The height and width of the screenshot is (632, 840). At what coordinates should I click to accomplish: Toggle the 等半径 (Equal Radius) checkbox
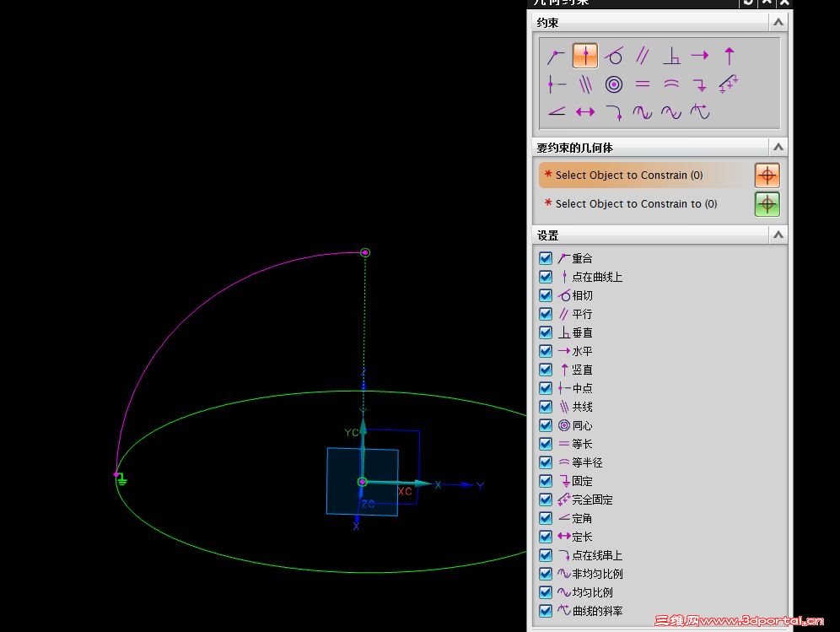[546, 462]
